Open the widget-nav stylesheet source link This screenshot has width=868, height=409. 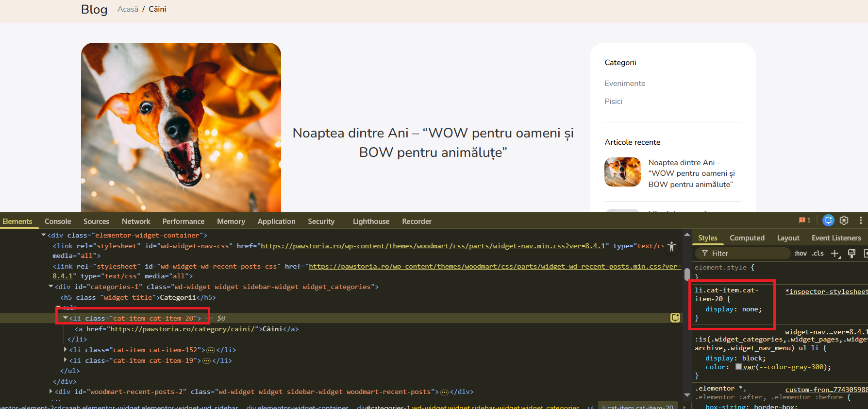tap(826, 332)
